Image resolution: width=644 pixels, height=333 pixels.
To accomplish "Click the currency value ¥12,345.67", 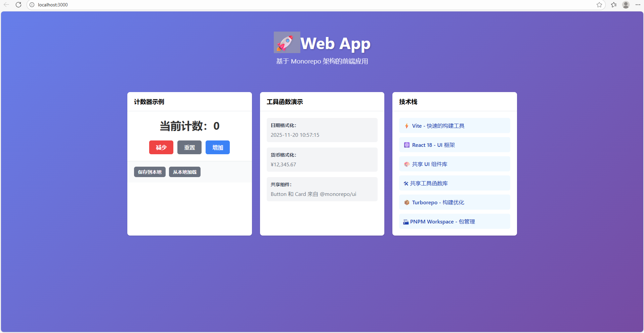I will tap(284, 165).
